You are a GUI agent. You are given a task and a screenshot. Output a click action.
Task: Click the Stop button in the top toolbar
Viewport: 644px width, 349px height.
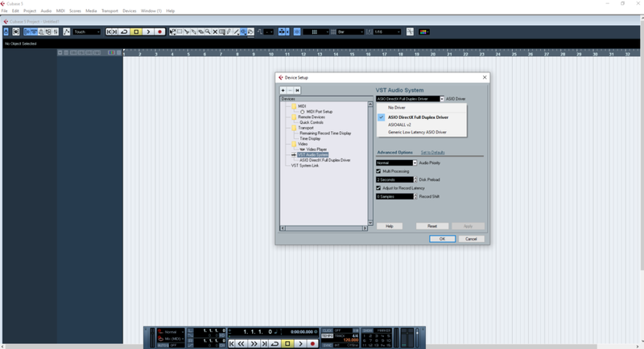tap(136, 32)
